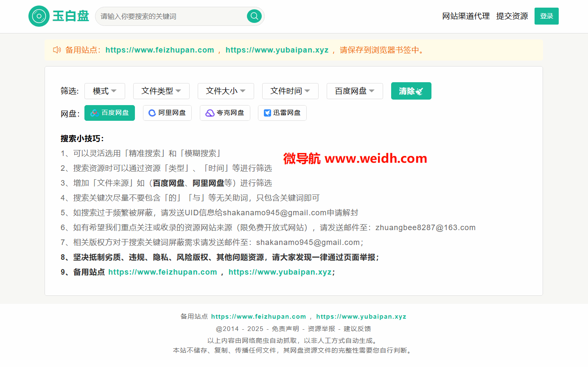Screen dimensions: 588x367
Task: Click the broom icon on the 清除 button
Action: pos(420,91)
